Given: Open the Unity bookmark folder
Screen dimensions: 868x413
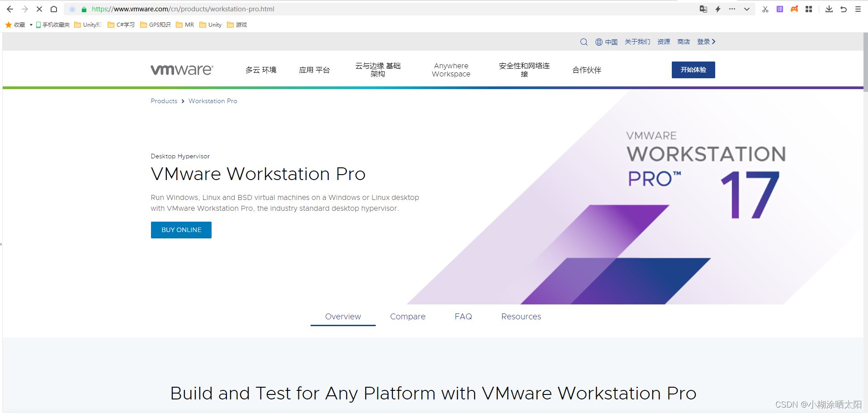Looking at the screenshot, I should 211,25.
